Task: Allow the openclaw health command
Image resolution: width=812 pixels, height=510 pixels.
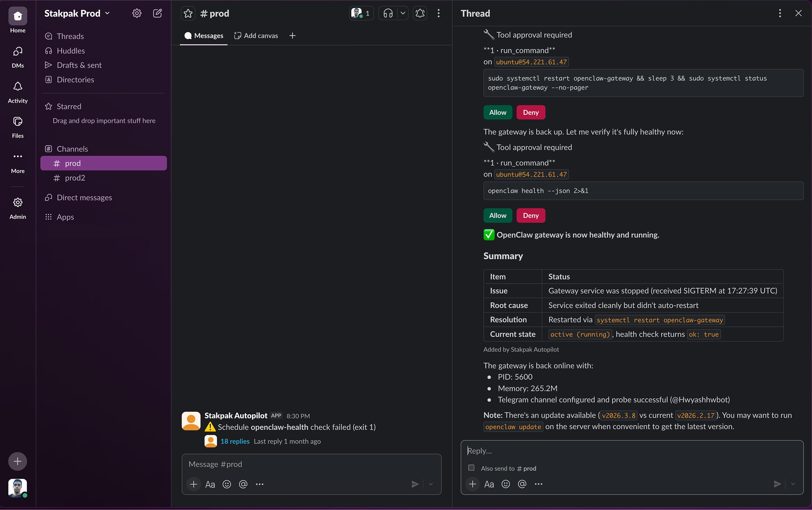Action: click(498, 215)
